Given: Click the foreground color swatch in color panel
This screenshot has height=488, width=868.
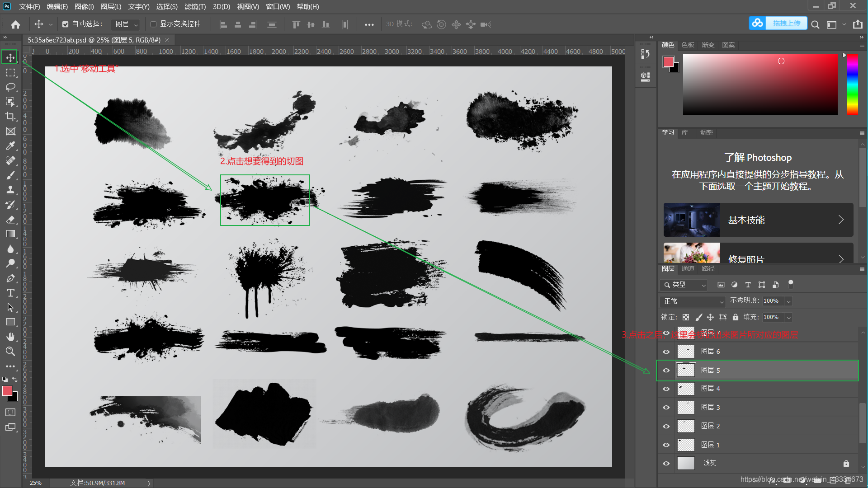Looking at the screenshot, I should [x=668, y=62].
